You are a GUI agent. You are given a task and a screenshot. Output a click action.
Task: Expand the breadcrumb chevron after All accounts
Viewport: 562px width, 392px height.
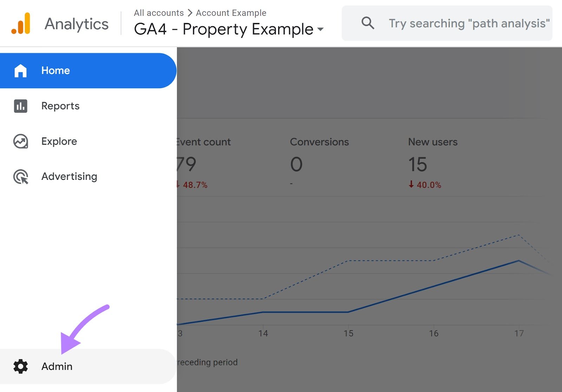click(190, 13)
